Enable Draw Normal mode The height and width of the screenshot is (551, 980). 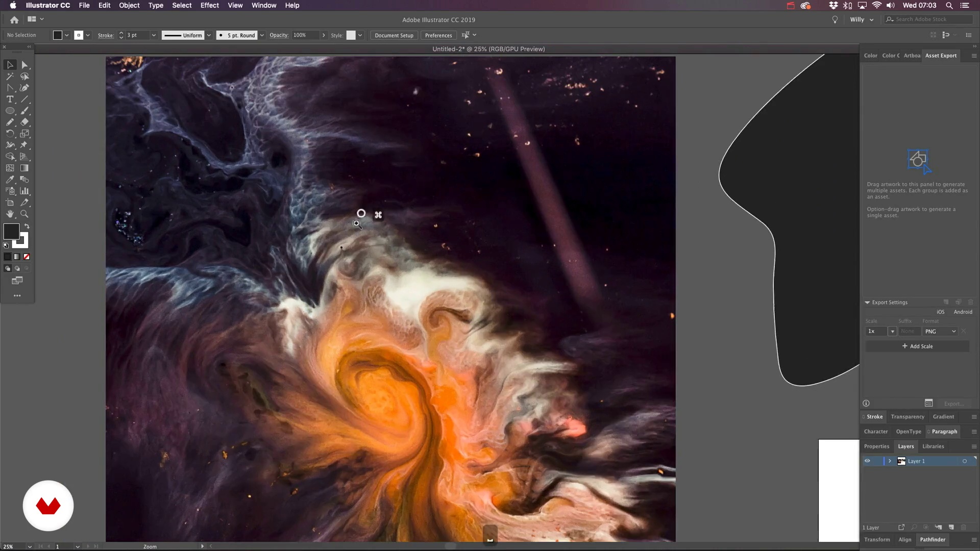pyautogui.click(x=7, y=268)
